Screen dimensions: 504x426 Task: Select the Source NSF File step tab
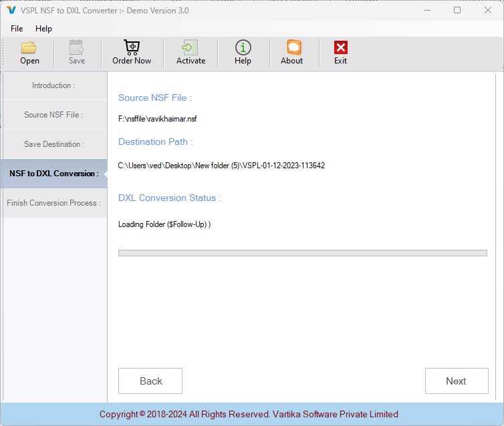coord(54,115)
